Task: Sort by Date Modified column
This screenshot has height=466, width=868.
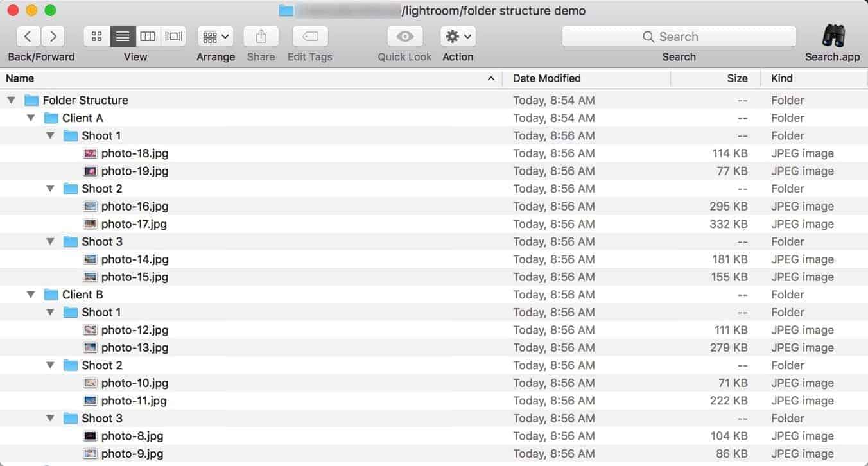Action: (586, 78)
